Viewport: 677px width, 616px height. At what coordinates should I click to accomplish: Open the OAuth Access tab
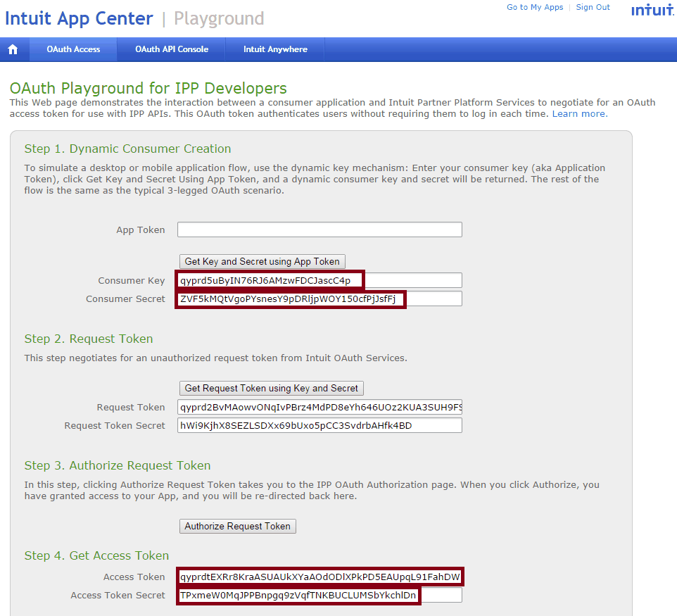tap(73, 49)
